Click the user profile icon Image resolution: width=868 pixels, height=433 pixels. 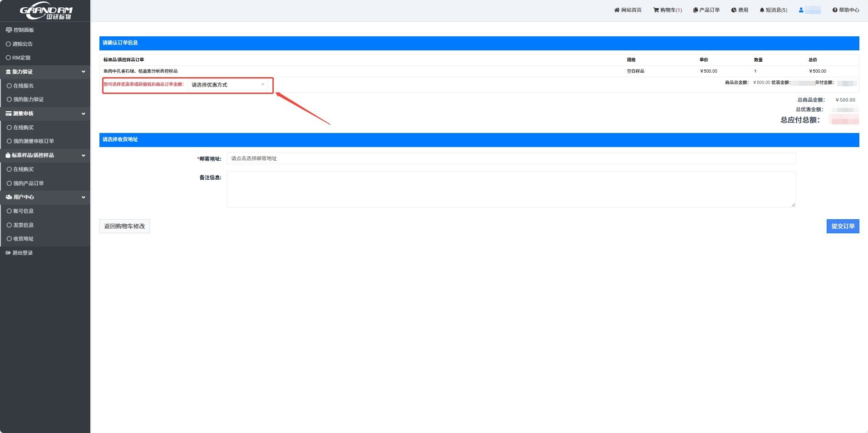(x=801, y=10)
